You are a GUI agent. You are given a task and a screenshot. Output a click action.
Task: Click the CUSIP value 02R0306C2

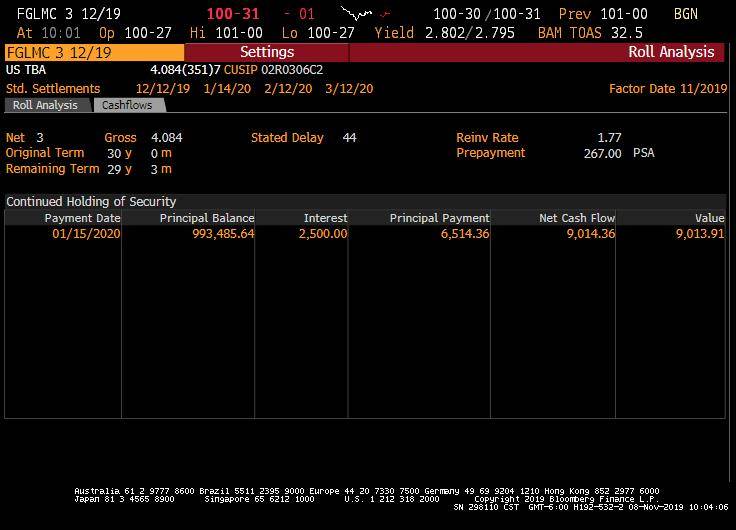(x=292, y=70)
